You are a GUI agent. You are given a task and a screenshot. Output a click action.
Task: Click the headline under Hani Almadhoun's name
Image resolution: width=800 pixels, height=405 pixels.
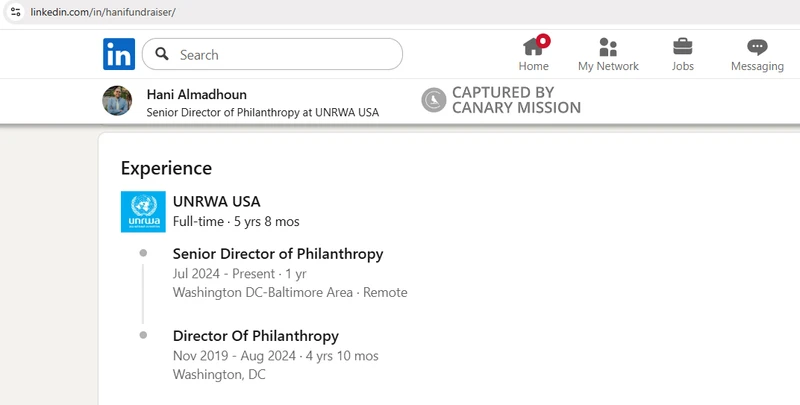point(262,112)
